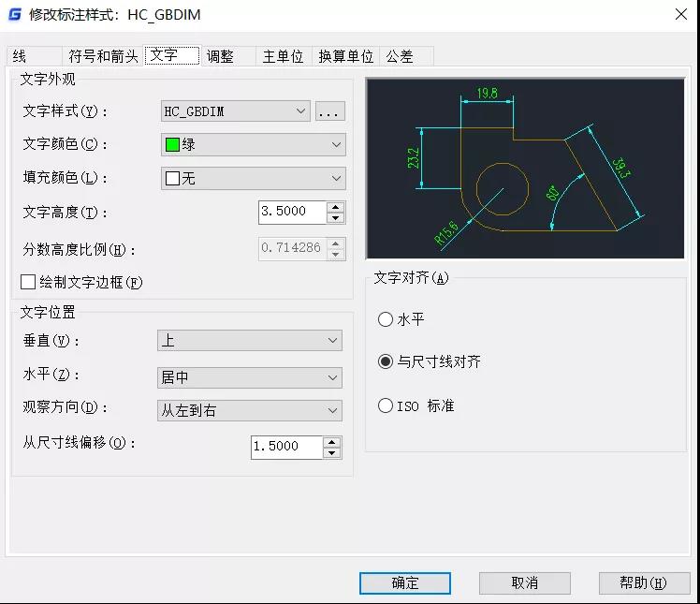Open the 符号和箭头 tab
700x604 pixels.
pos(103,56)
